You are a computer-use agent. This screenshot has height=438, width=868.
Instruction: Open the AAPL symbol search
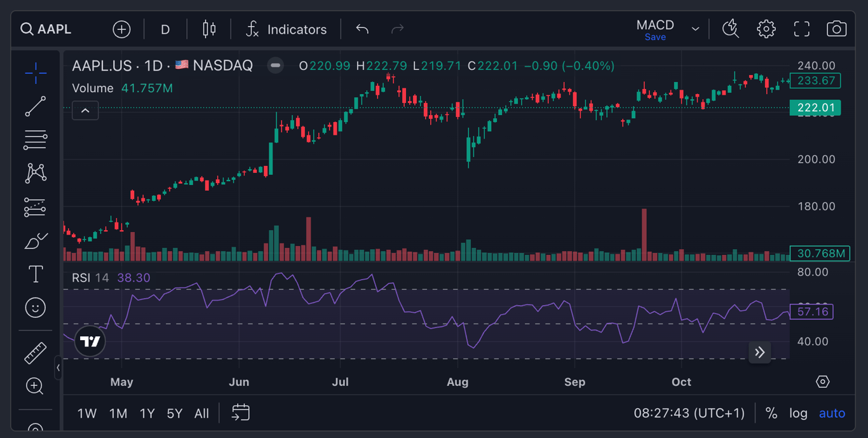[46, 29]
